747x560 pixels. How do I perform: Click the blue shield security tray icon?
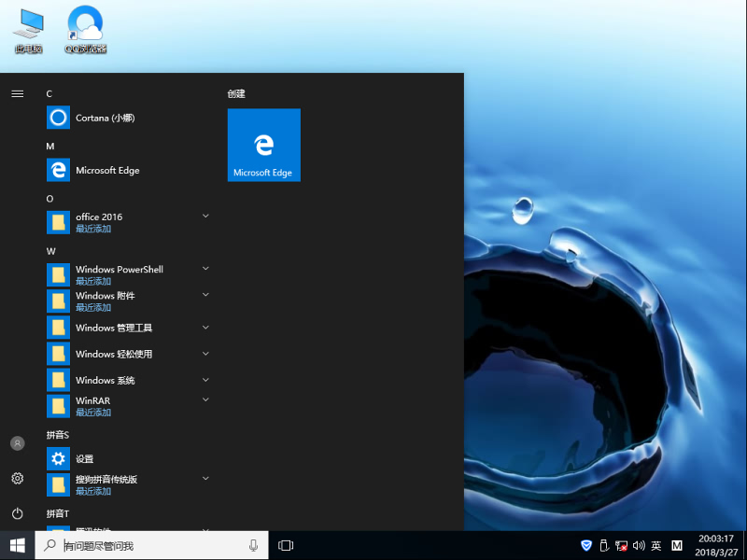pyautogui.click(x=586, y=545)
